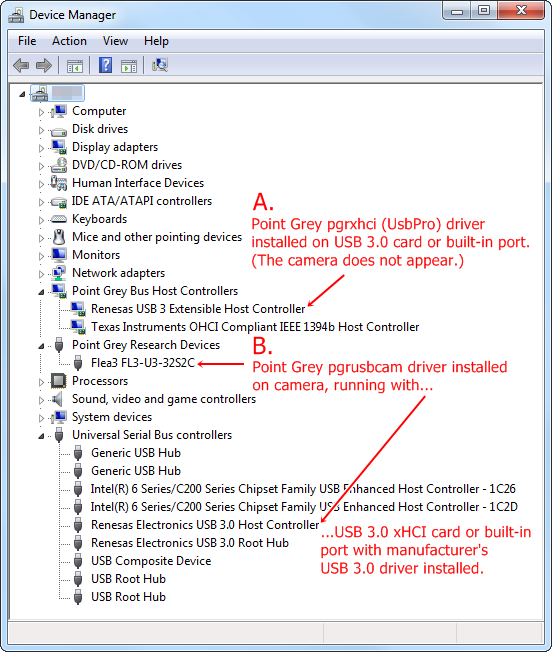Click the Flea3 FL3-U3-32S2C device icon
The width and height of the screenshot is (552, 652).
tap(78, 363)
